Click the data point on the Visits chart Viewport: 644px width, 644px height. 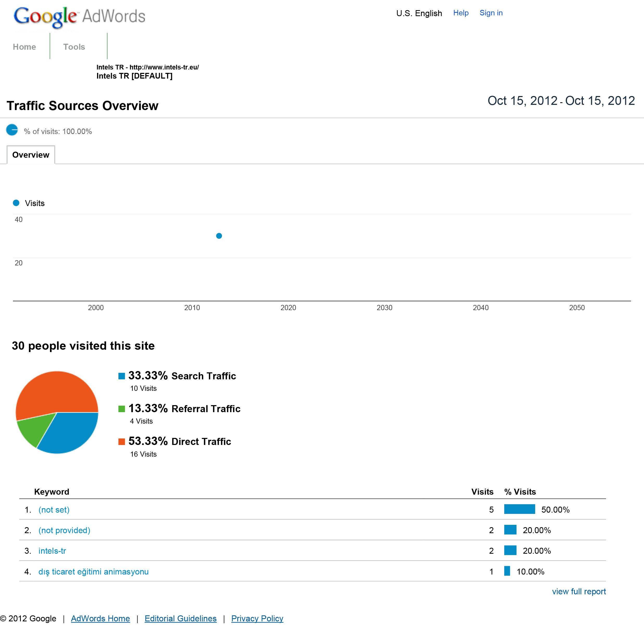219,236
